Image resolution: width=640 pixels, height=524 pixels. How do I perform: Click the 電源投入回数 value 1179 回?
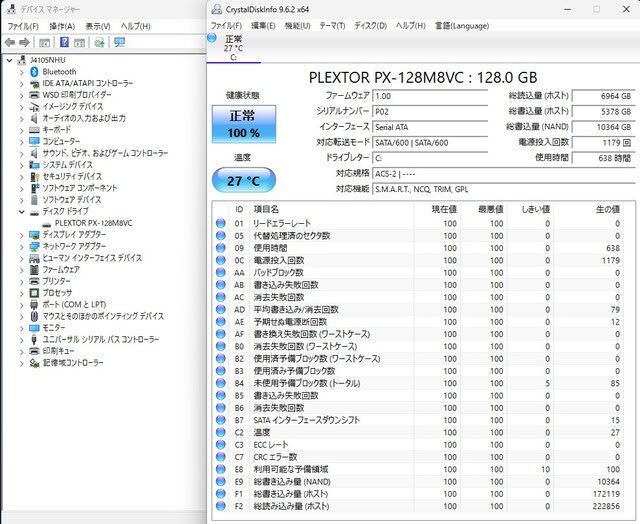(x=603, y=142)
